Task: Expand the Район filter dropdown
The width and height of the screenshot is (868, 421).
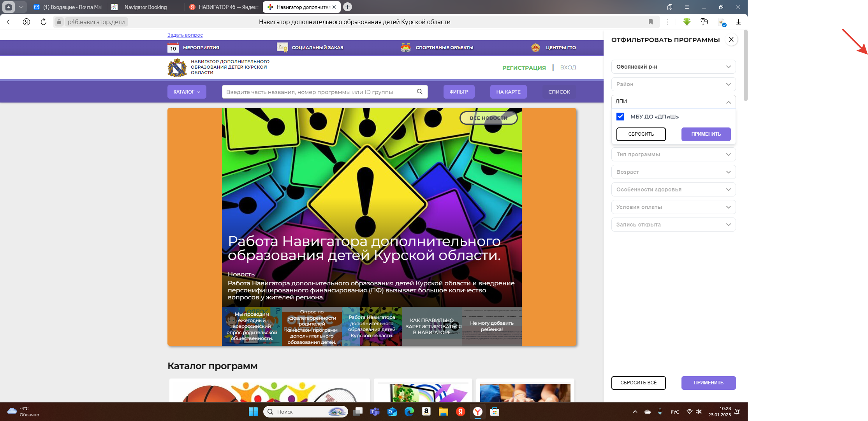Action: [x=674, y=84]
